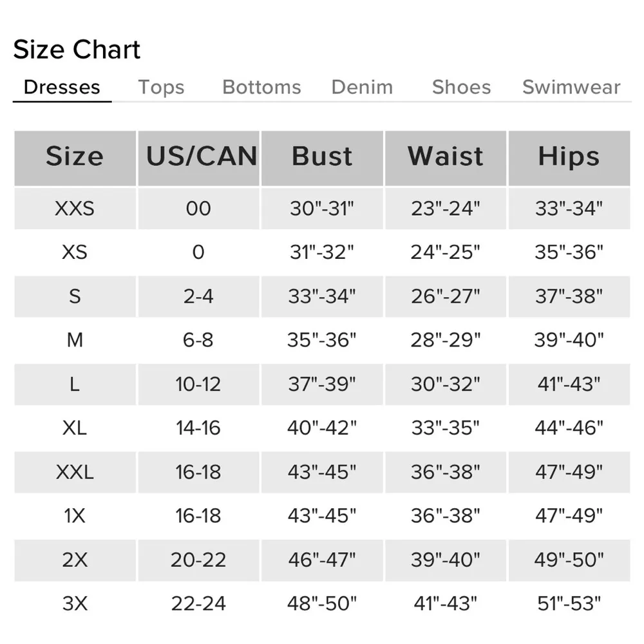Click the Waist column header

(x=446, y=157)
